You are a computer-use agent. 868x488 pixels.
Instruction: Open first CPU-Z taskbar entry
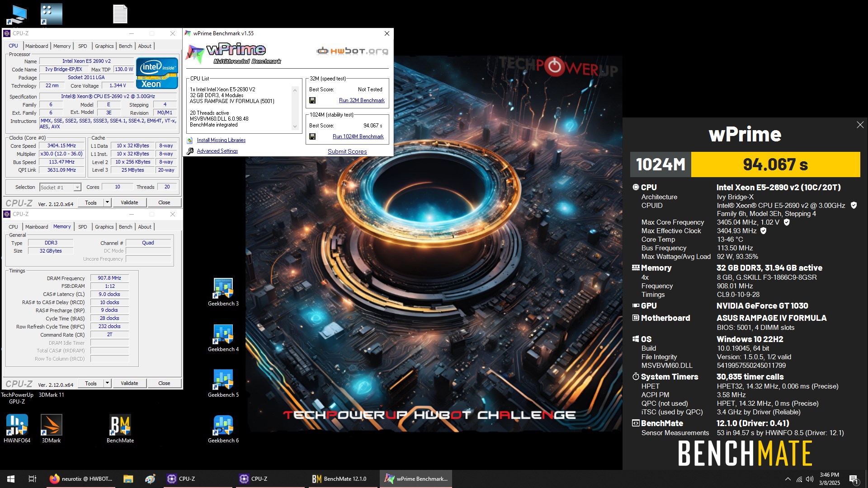[x=198, y=479]
